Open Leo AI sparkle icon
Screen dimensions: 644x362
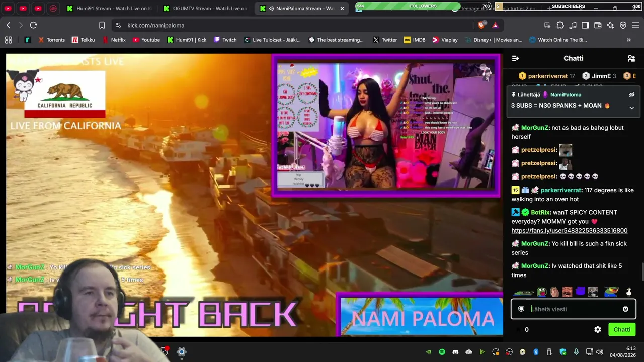click(x=610, y=25)
